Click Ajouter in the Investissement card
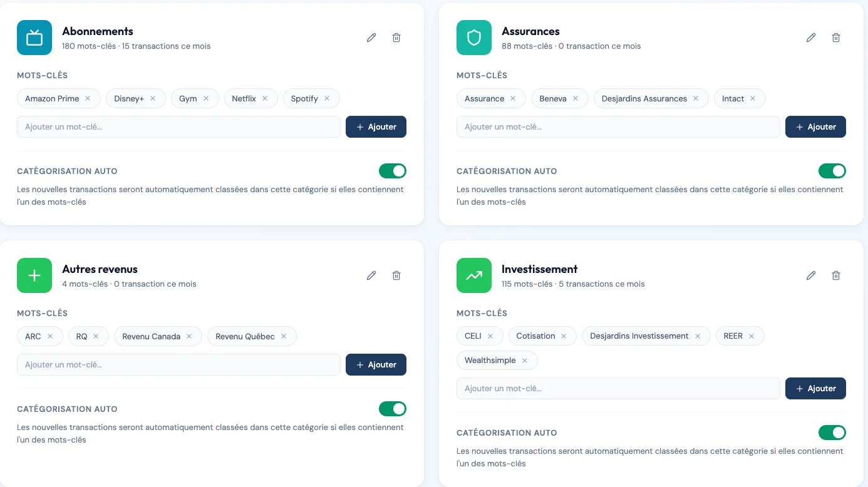 [815, 388]
